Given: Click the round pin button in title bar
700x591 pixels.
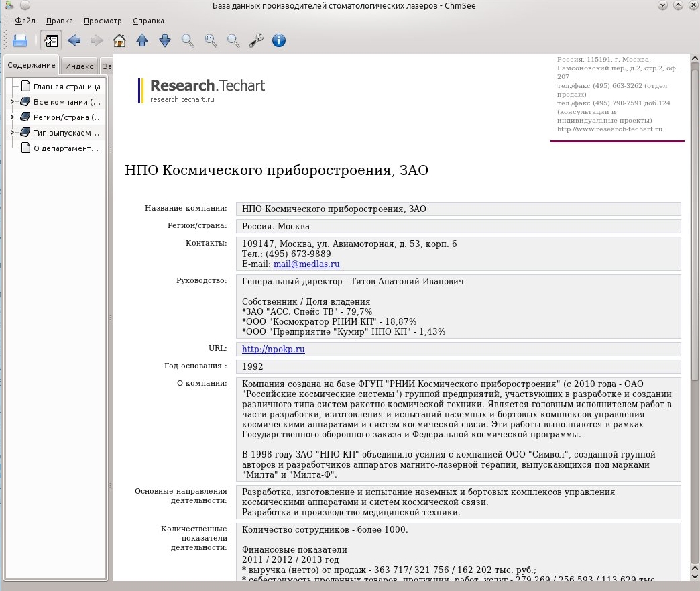Looking at the screenshot, I should click(25, 5).
